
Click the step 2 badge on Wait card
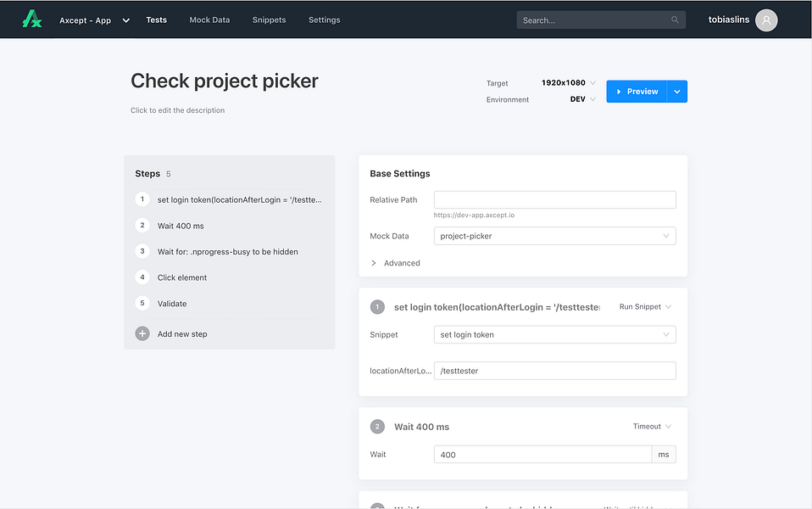tap(377, 427)
